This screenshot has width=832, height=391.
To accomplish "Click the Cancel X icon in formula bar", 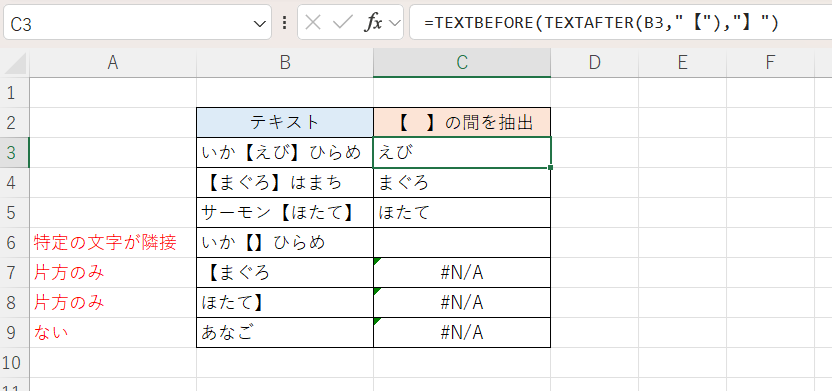I will [314, 23].
